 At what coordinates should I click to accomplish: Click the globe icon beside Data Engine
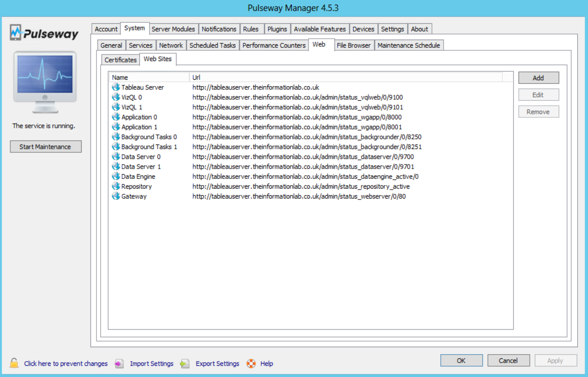[x=116, y=176]
